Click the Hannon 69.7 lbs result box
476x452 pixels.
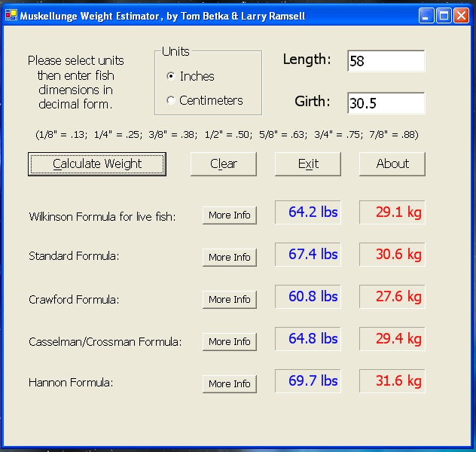pyautogui.click(x=308, y=381)
